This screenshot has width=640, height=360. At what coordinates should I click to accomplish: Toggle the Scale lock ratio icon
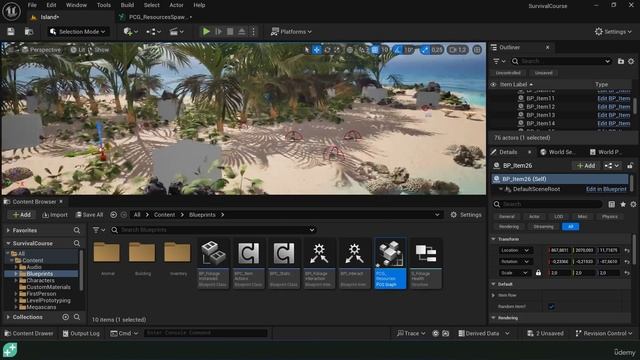pyautogui.click(x=538, y=273)
